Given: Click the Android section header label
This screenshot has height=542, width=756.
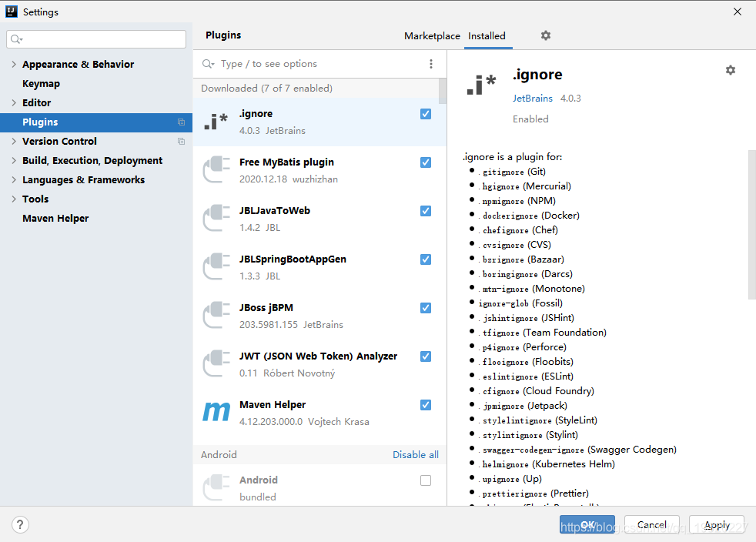Looking at the screenshot, I should [219, 455].
